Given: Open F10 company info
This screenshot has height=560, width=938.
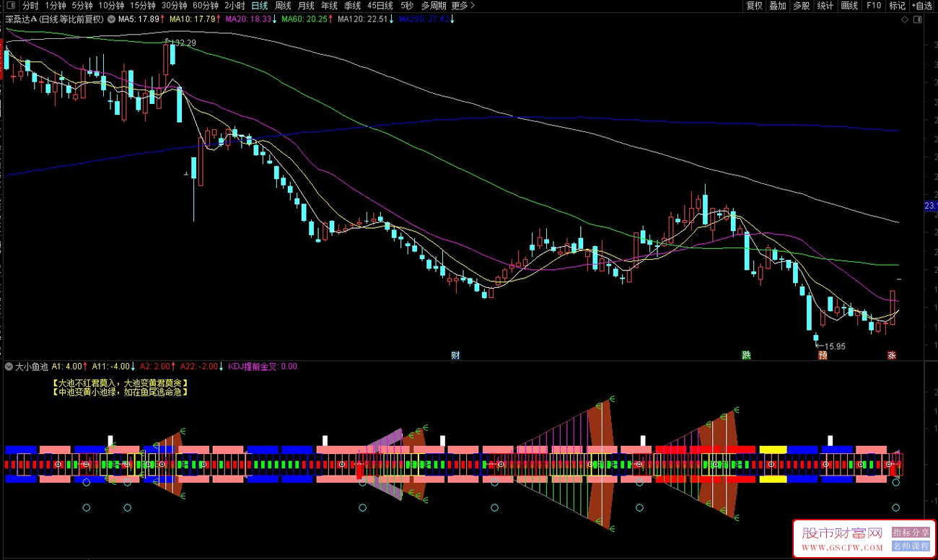Looking at the screenshot, I should [874, 6].
